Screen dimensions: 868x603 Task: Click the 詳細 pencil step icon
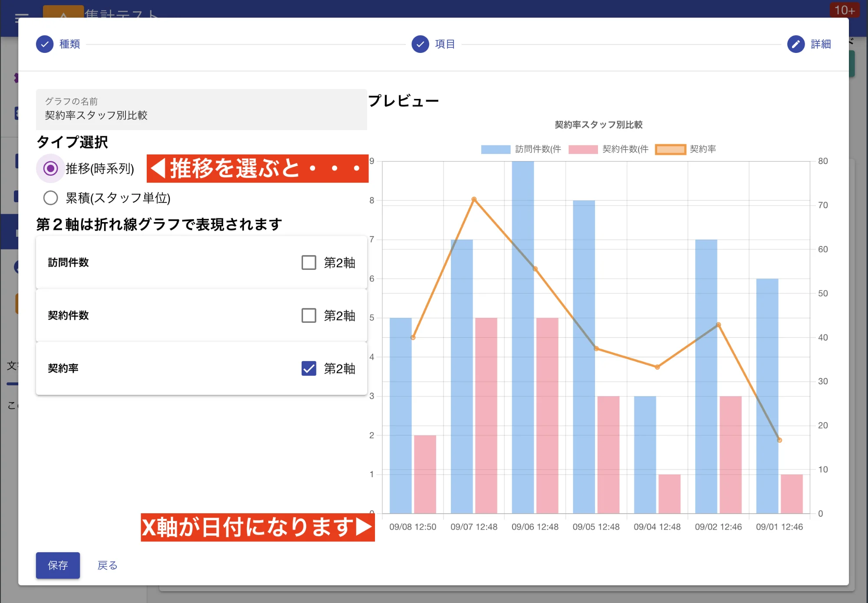pos(796,44)
